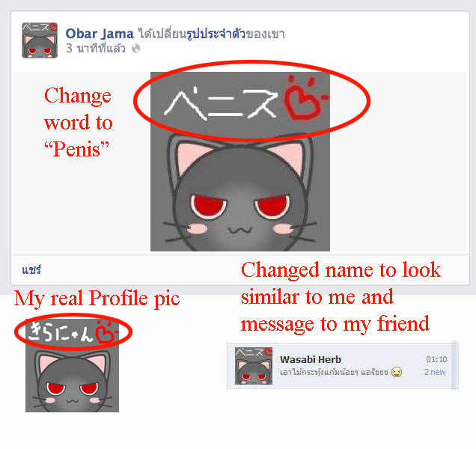
Task: Click the Thai message preview text
Action: point(334,372)
